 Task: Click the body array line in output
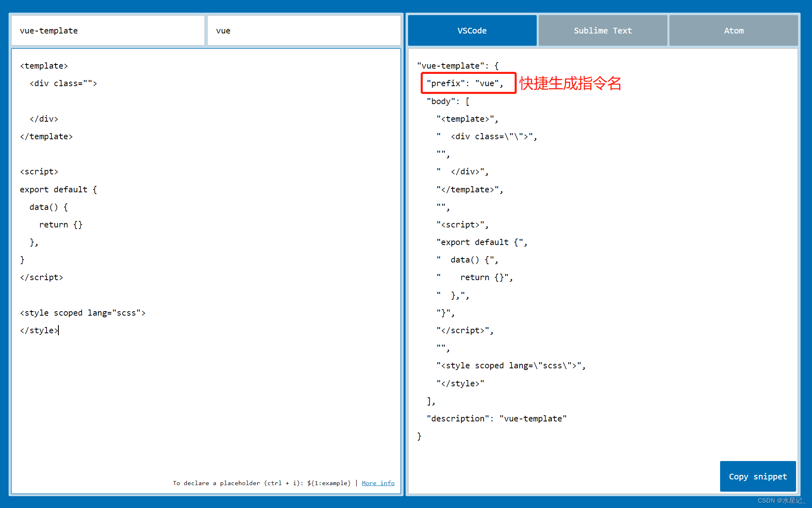(447, 101)
